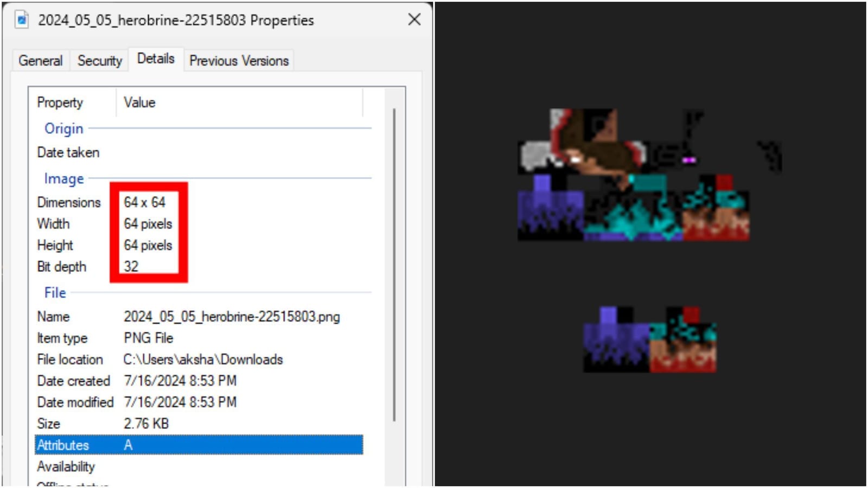Click the Width property row
Viewport: 868px width, 488px height.
pyautogui.click(x=53, y=223)
